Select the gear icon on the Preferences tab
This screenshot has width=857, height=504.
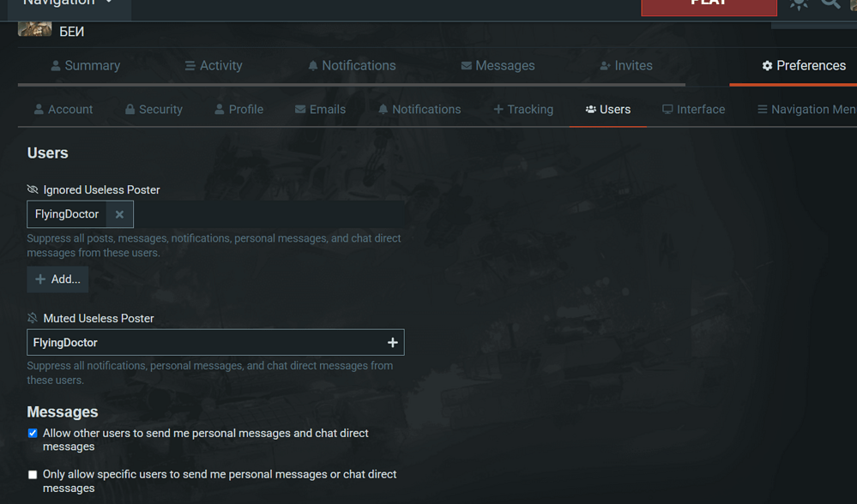click(769, 65)
